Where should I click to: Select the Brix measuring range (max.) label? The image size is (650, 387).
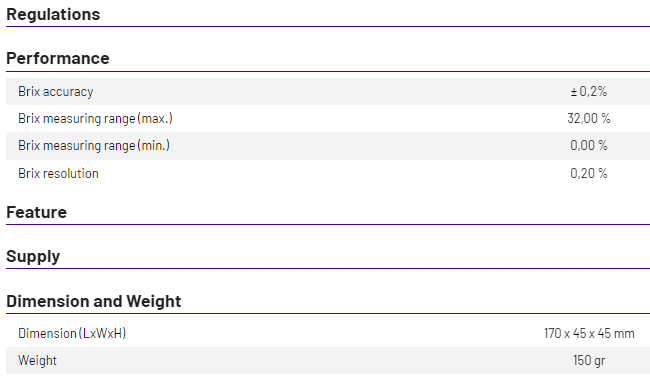[95, 119]
